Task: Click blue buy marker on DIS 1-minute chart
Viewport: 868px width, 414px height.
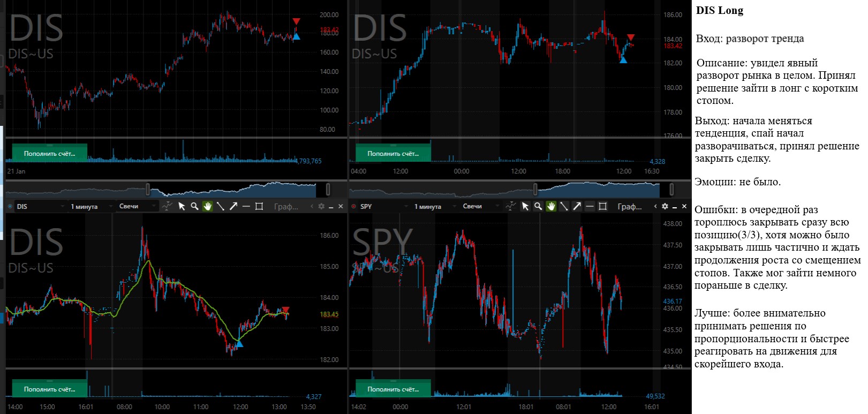Action: tap(239, 343)
